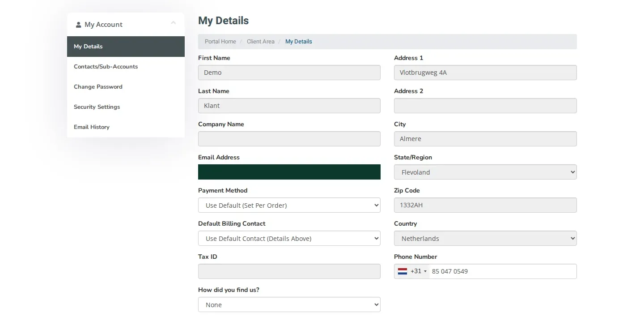Click the Last Name field containing Klant
This screenshot has height=317, width=644.
click(x=289, y=106)
